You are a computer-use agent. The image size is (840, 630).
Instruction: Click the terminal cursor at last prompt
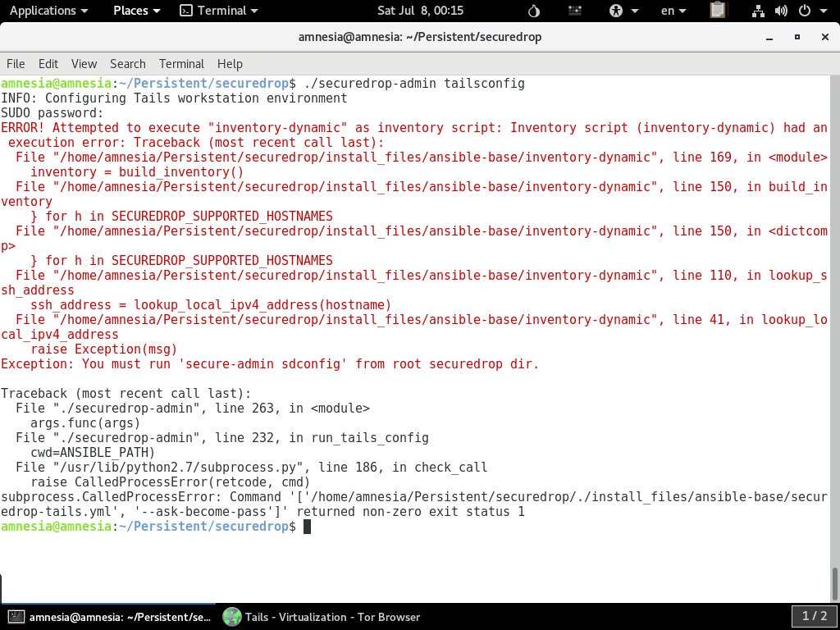pos(307,527)
